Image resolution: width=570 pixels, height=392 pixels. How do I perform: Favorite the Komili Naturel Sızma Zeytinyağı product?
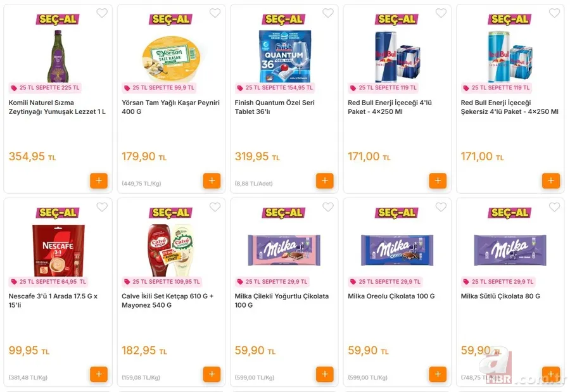(102, 13)
